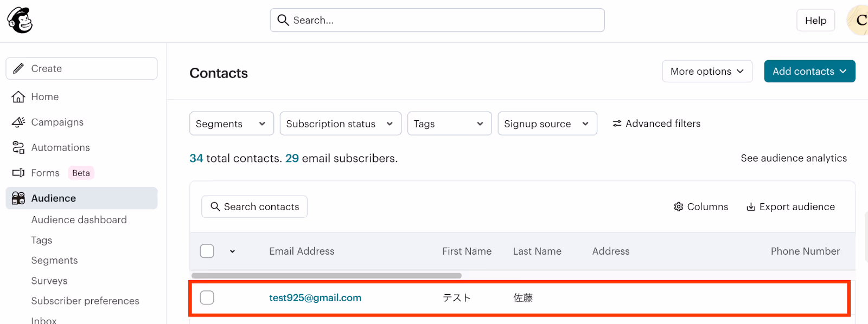The image size is (868, 324).
Task: Open See audience analytics link
Action: [x=794, y=158]
